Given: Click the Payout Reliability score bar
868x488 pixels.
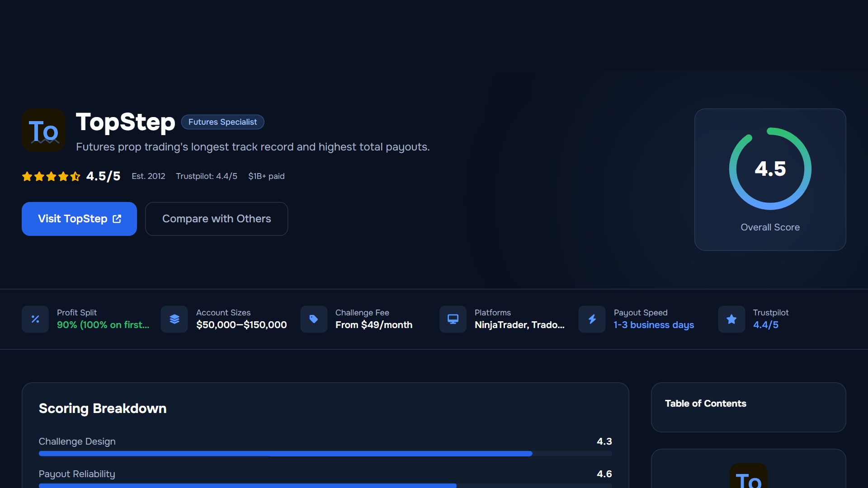Looking at the screenshot, I should point(325,486).
